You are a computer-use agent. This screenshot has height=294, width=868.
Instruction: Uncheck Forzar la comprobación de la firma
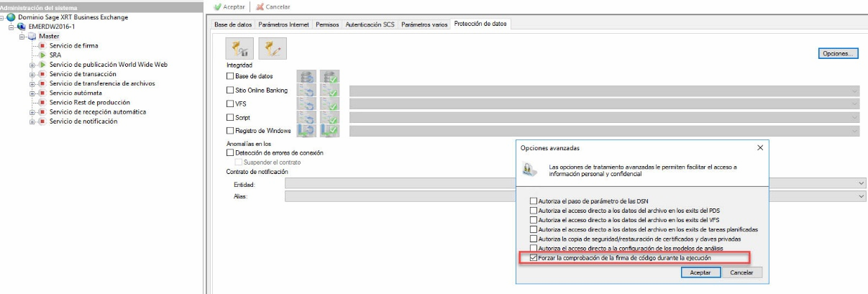(x=533, y=257)
